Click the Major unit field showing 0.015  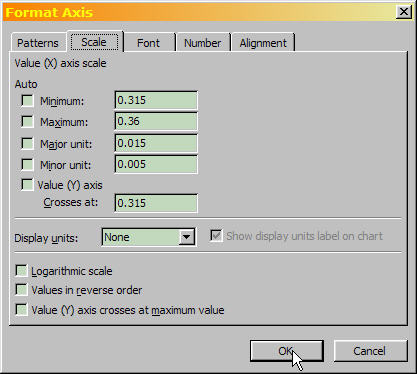pos(156,143)
